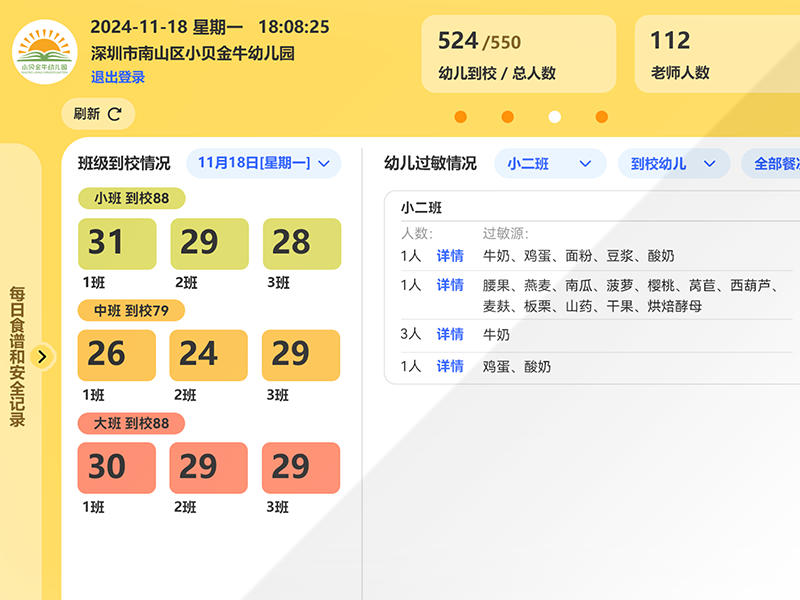Open the 全部餐次 meal dropdown
The image size is (800, 600).
click(772, 164)
